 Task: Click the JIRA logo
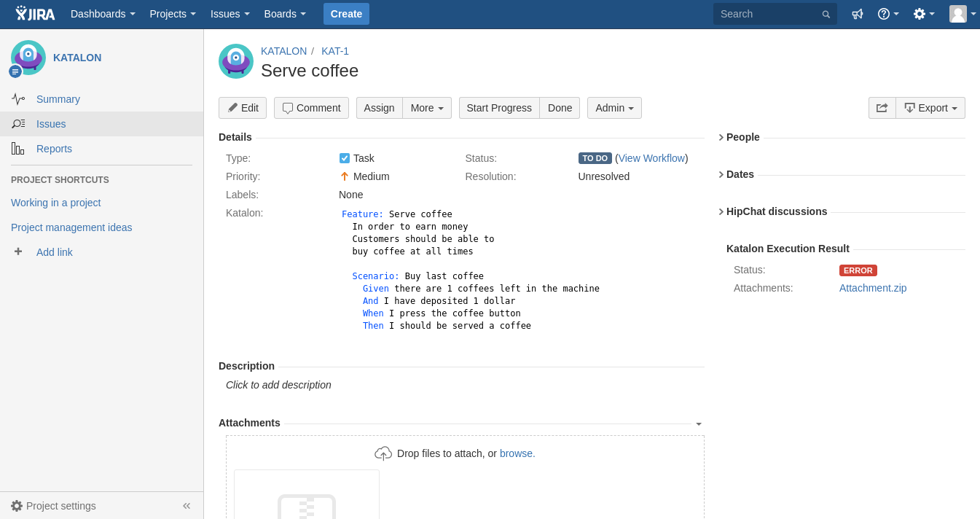[x=35, y=14]
